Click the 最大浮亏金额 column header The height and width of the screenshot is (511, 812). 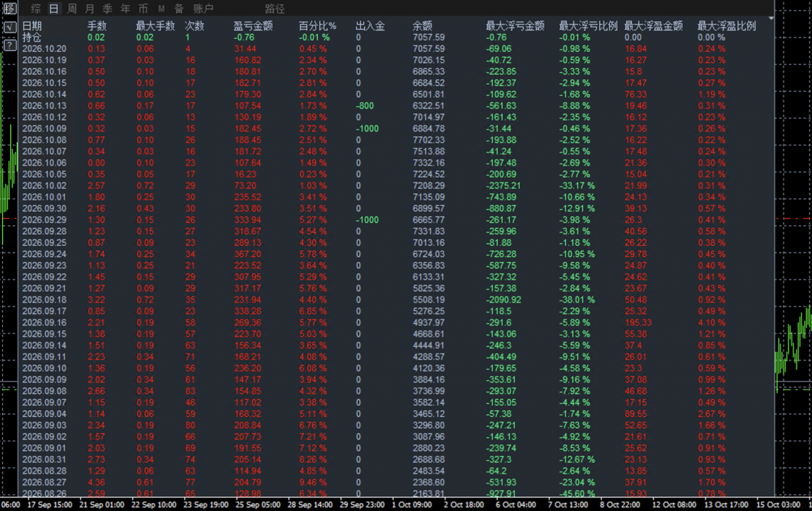pos(515,26)
